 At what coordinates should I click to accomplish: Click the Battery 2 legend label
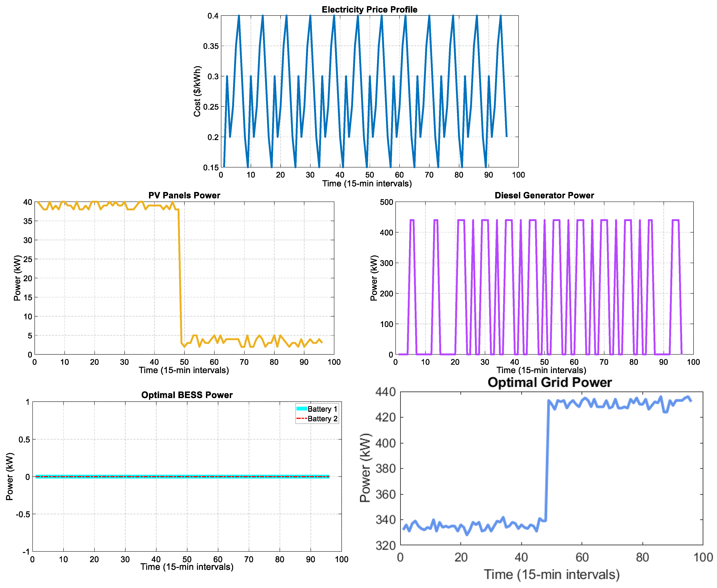coord(322,419)
